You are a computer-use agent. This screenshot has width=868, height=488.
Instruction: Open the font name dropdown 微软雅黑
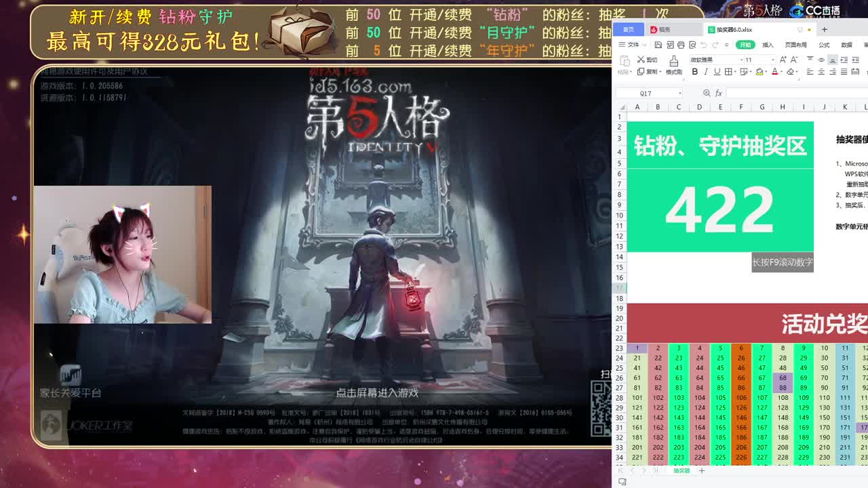pos(741,60)
